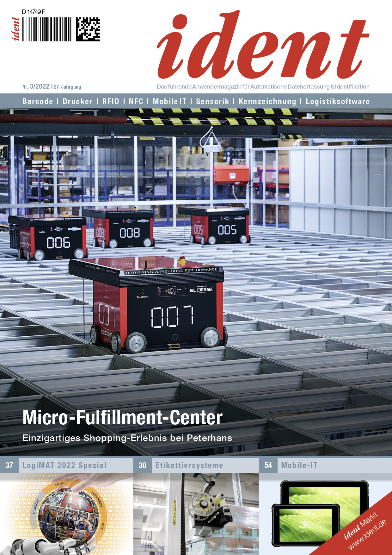This screenshot has height=555, width=392.
Task: Click the tagline 'Das führende Anwendermagazin...'
Action: point(263,87)
